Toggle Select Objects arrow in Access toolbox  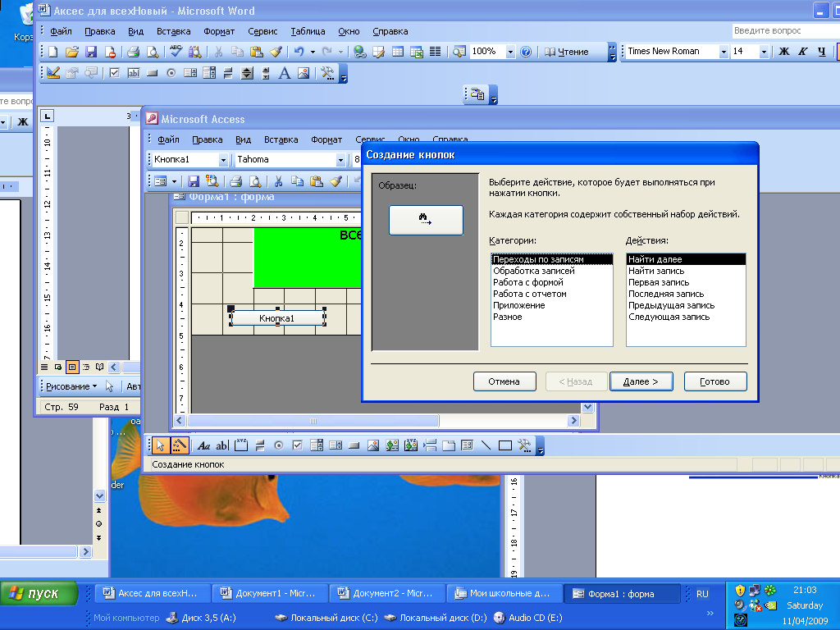(x=160, y=445)
